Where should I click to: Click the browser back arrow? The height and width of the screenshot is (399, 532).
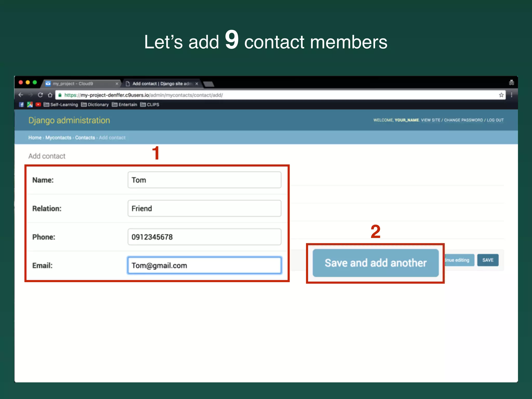coord(21,95)
